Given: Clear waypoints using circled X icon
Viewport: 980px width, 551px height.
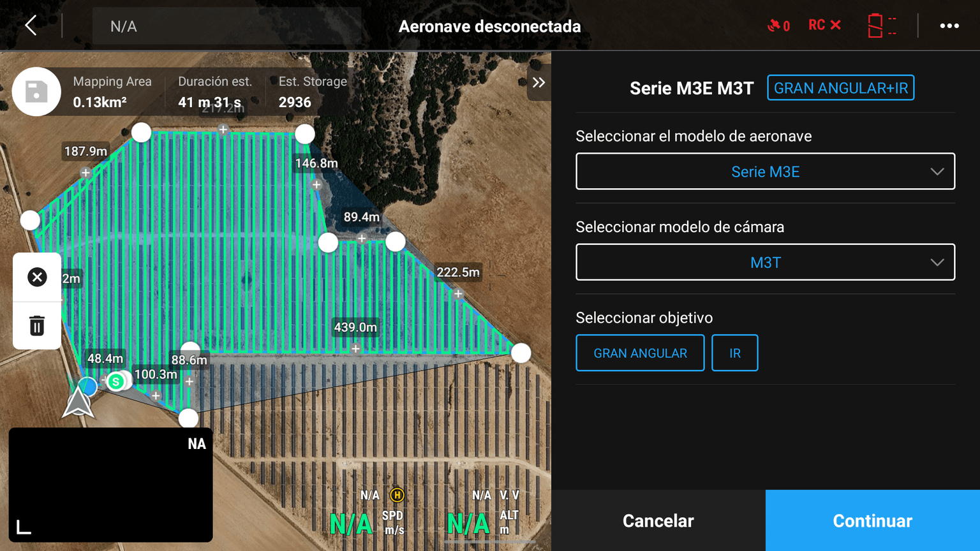Looking at the screenshot, I should pyautogui.click(x=37, y=277).
